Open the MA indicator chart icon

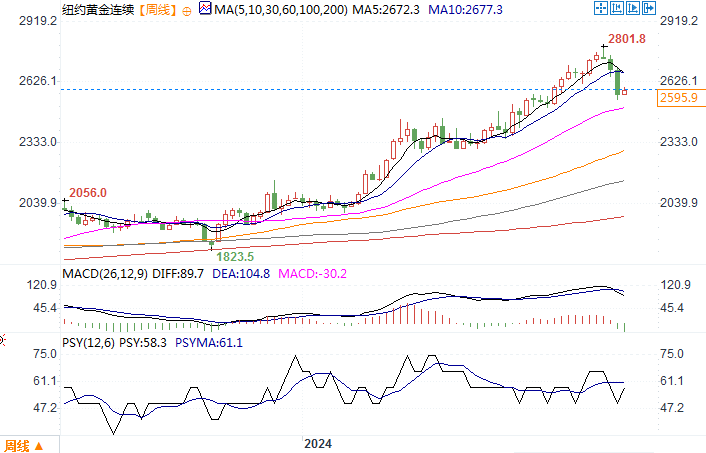pyautogui.click(x=205, y=8)
